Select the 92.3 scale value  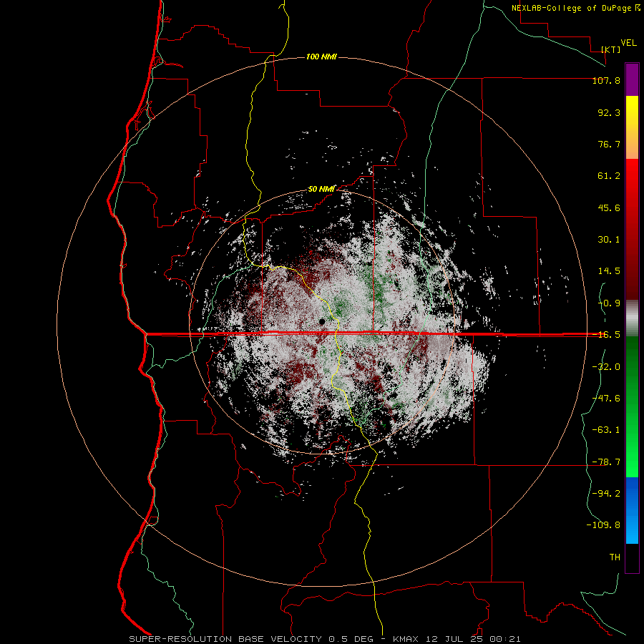609,112
